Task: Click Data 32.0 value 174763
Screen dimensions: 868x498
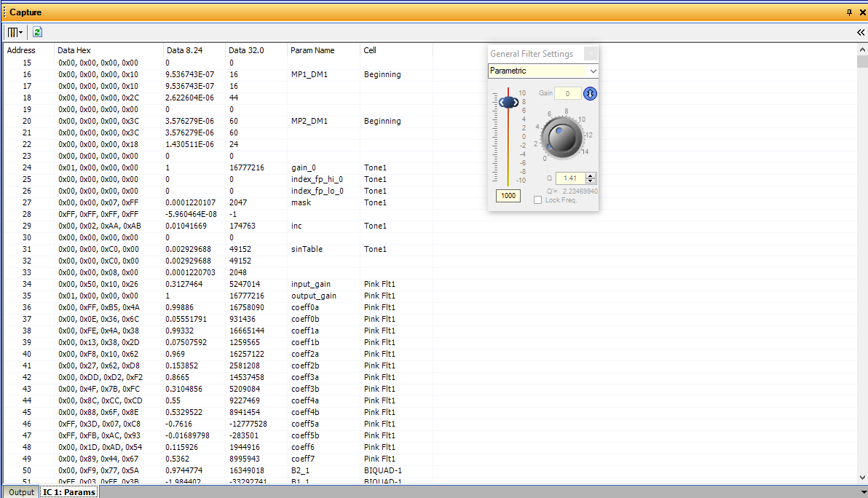Action: tap(242, 226)
